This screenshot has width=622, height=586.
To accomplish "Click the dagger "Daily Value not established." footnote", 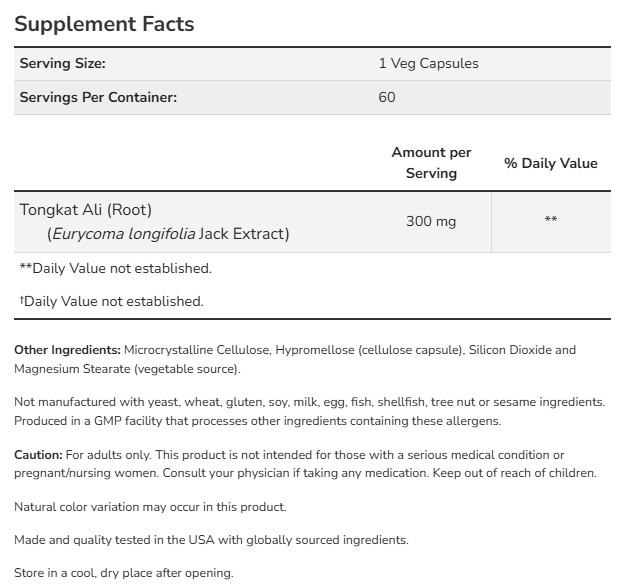I will [112, 301].
